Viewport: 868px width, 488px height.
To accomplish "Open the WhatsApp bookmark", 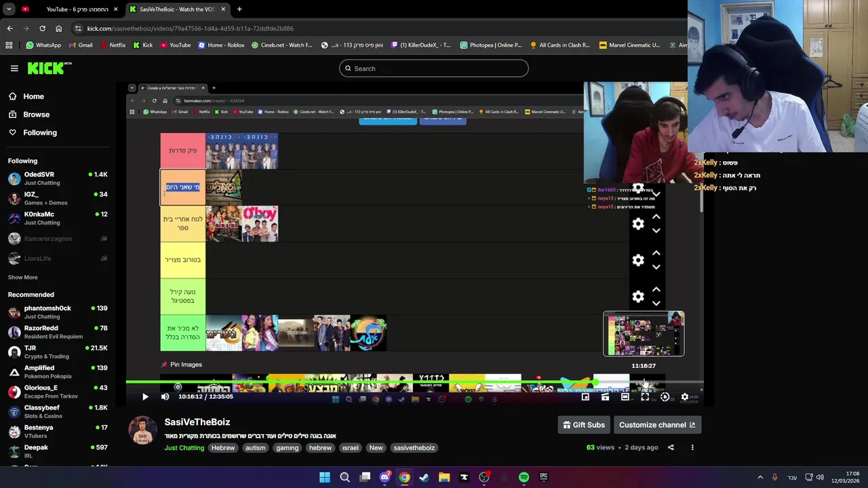I will pyautogui.click(x=43, y=45).
